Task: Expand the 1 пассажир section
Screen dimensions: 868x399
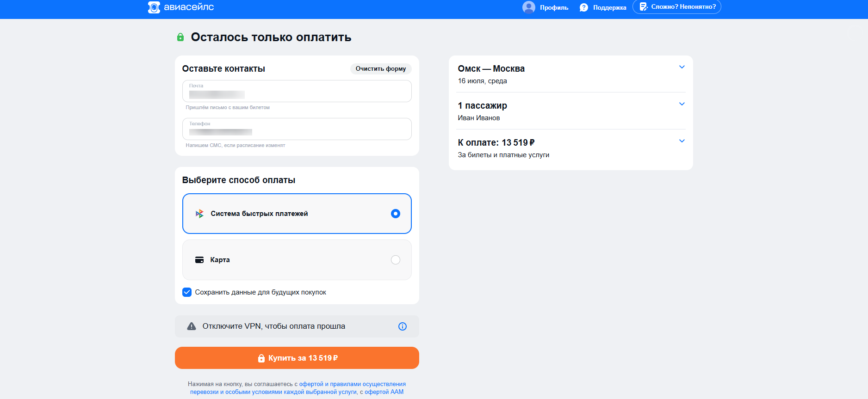Action: point(682,104)
